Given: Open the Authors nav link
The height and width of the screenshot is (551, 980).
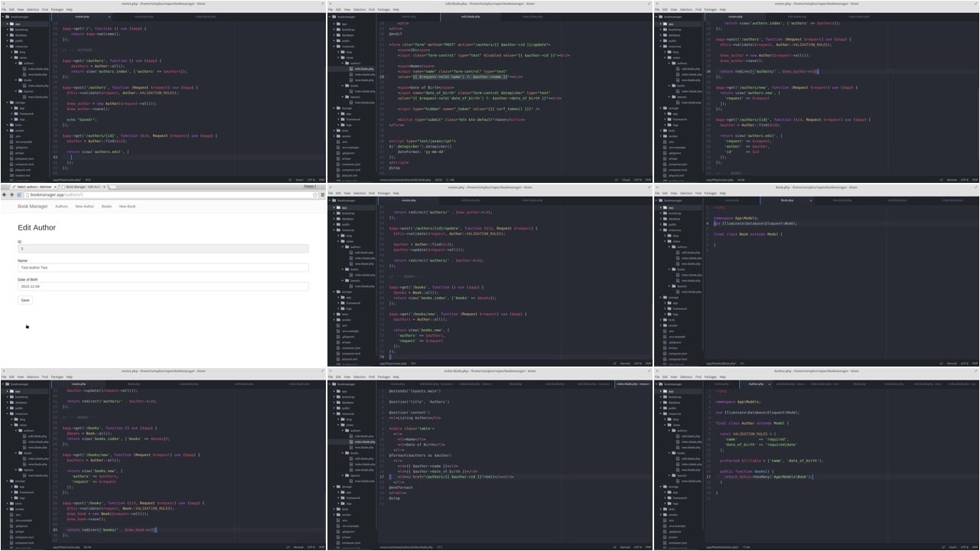Looking at the screenshot, I should coord(61,207).
